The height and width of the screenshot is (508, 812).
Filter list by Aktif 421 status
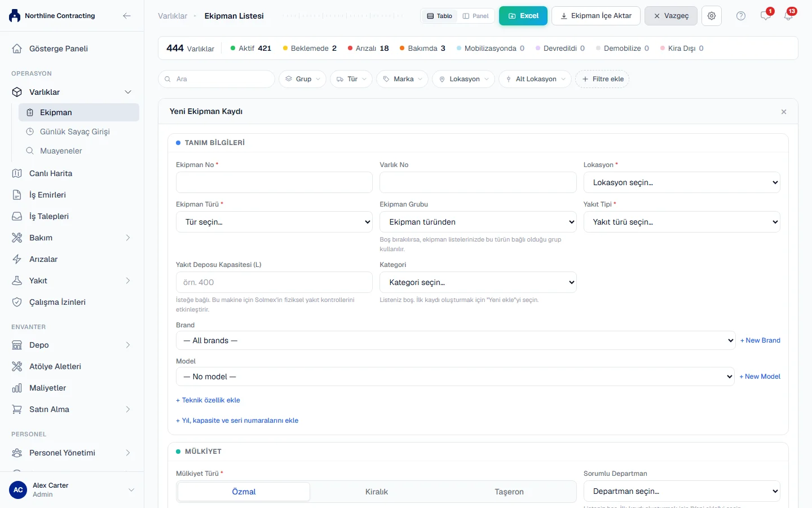[251, 49]
